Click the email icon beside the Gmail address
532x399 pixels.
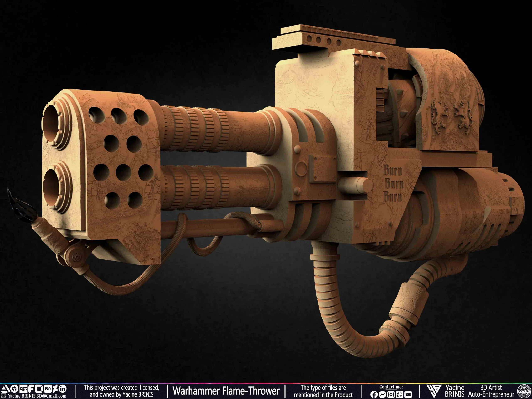pyautogui.click(x=4, y=396)
